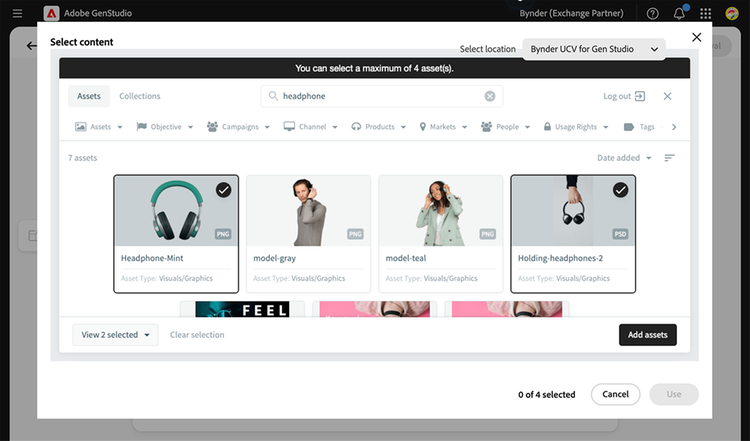Click the Tags label icon

point(629,127)
